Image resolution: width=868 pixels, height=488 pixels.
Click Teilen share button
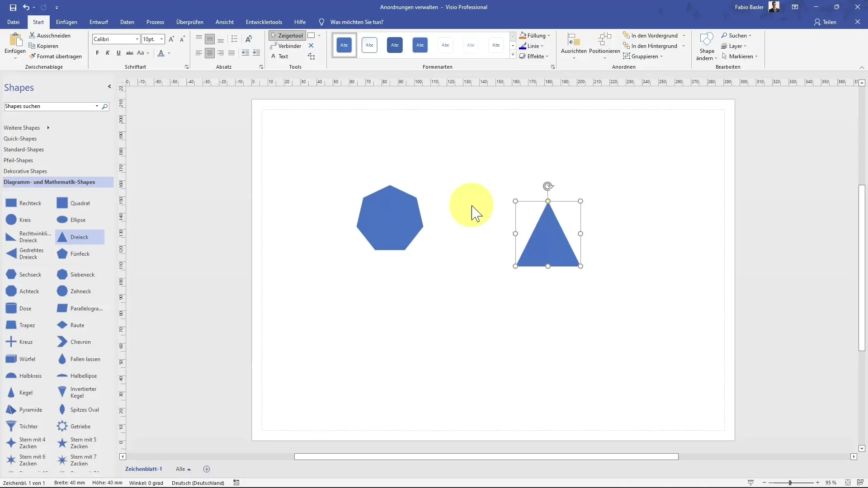pos(825,22)
